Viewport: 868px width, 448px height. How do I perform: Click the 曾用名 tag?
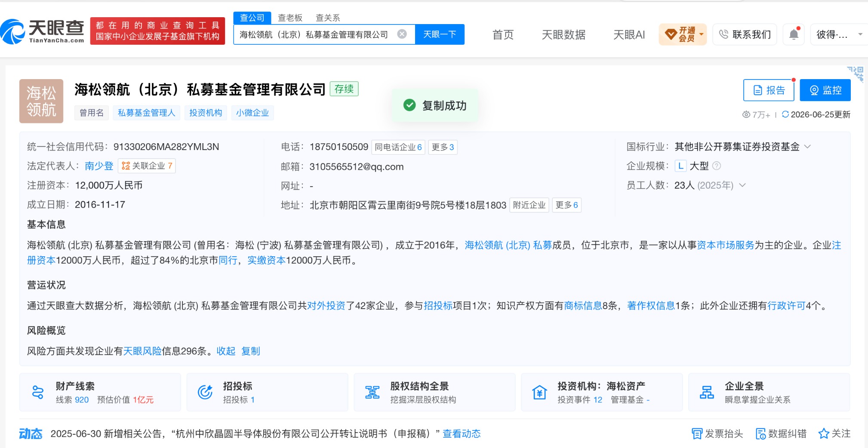point(92,113)
